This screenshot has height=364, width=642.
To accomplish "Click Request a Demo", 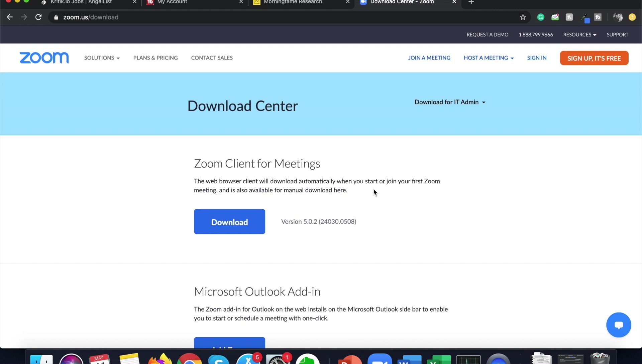I will click(x=487, y=35).
